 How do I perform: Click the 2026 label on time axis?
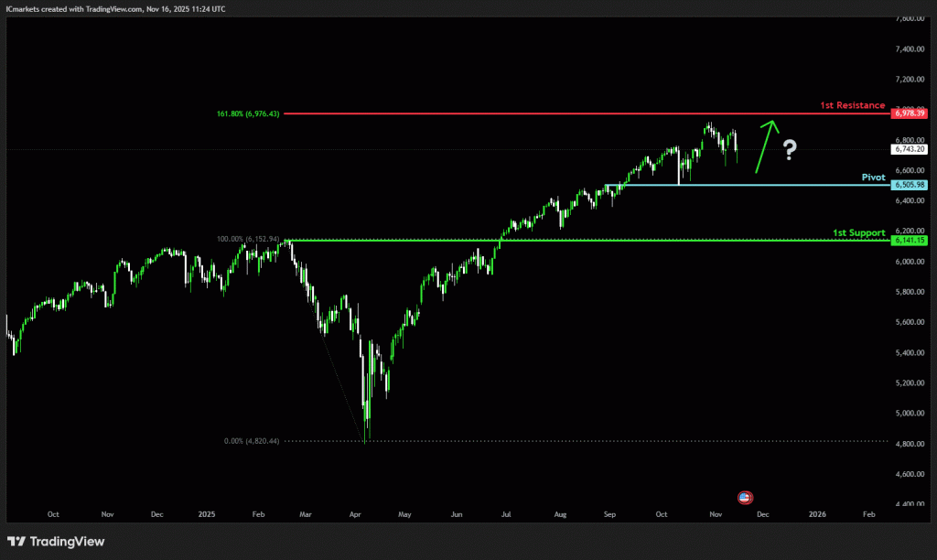[817, 515]
